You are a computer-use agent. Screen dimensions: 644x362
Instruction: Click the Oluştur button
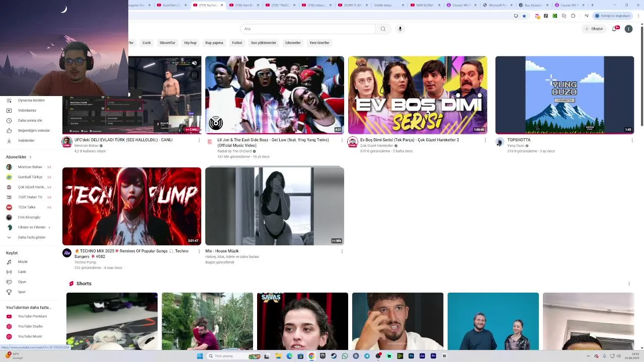(594, 29)
